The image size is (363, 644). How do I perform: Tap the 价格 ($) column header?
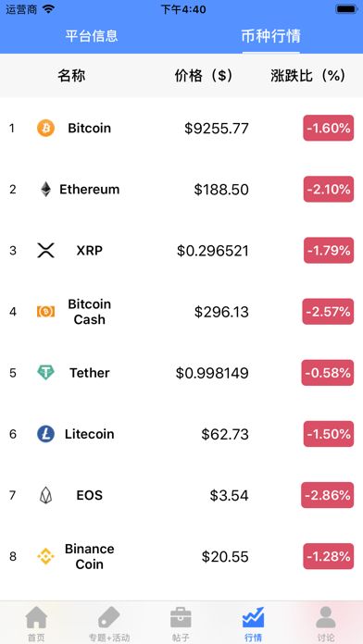click(204, 76)
